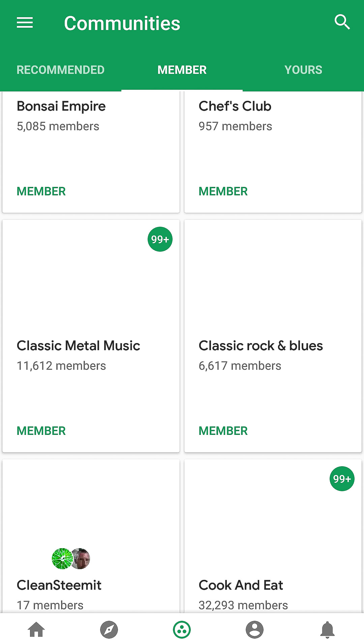Switch to the Yours tab
The width and height of the screenshot is (364, 642).
(x=303, y=70)
